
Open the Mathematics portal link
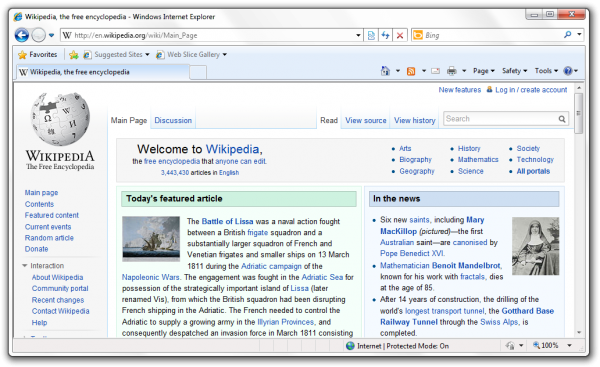[478, 160]
